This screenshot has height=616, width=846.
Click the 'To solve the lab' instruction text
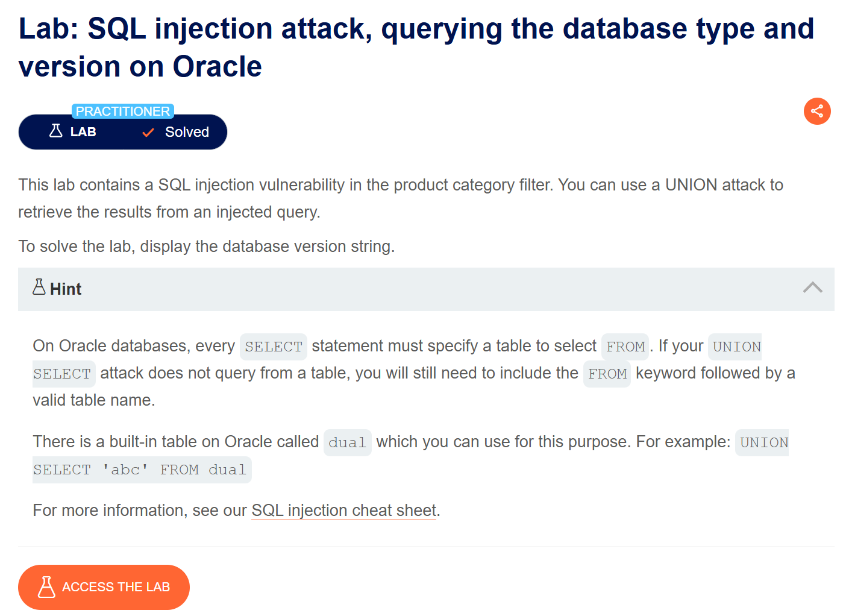click(x=207, y=247)
